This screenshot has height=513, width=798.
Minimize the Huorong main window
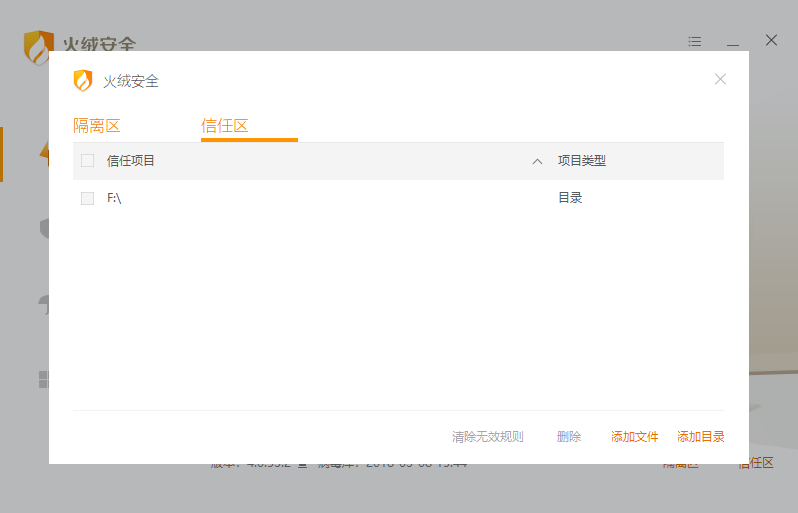pos(733,41)
